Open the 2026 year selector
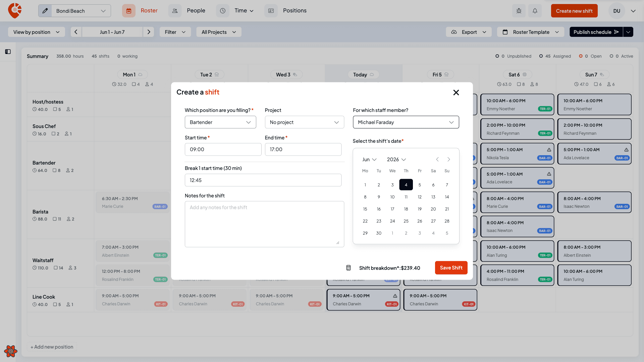The height and width of the screenshot is (362, 644). tap(396, 160)
